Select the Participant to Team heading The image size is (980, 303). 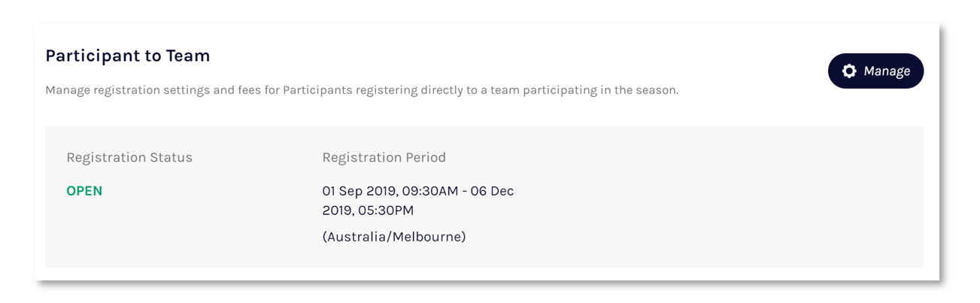[127, 56]
